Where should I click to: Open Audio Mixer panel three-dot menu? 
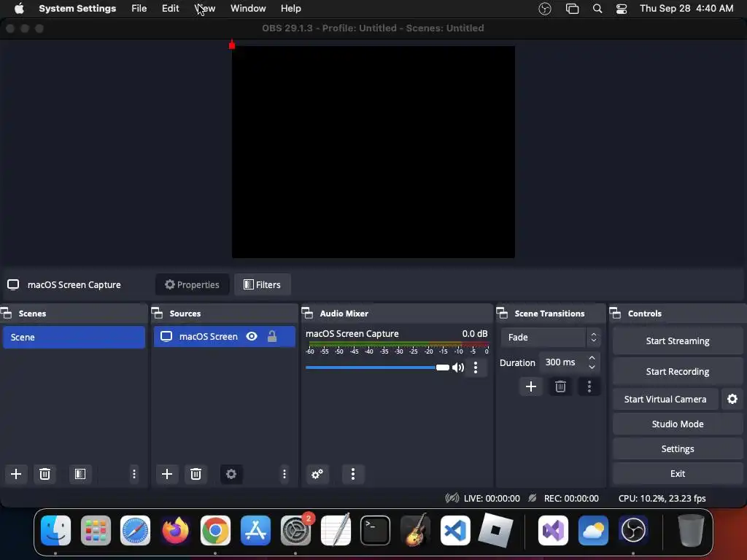(353, 474)
